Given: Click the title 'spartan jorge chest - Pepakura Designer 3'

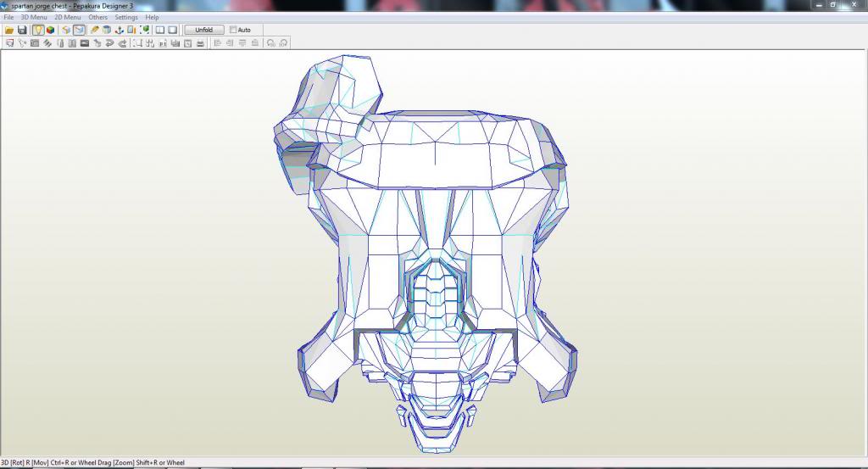Looking at the screenshot, I should (x=72, y=6).
